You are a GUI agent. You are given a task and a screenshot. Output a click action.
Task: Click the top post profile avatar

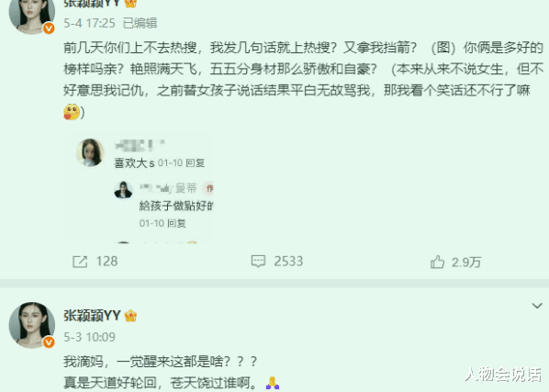(x=31, y=15)
